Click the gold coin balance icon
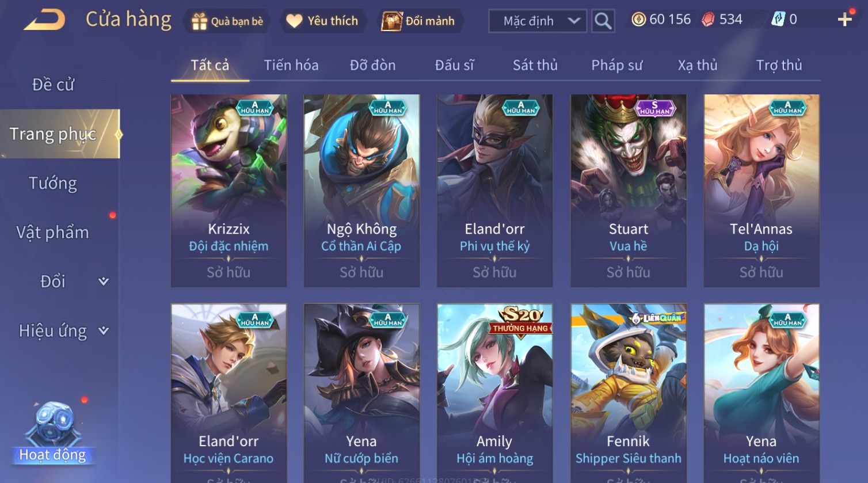The image size is (868, 483). pos(638,20)
